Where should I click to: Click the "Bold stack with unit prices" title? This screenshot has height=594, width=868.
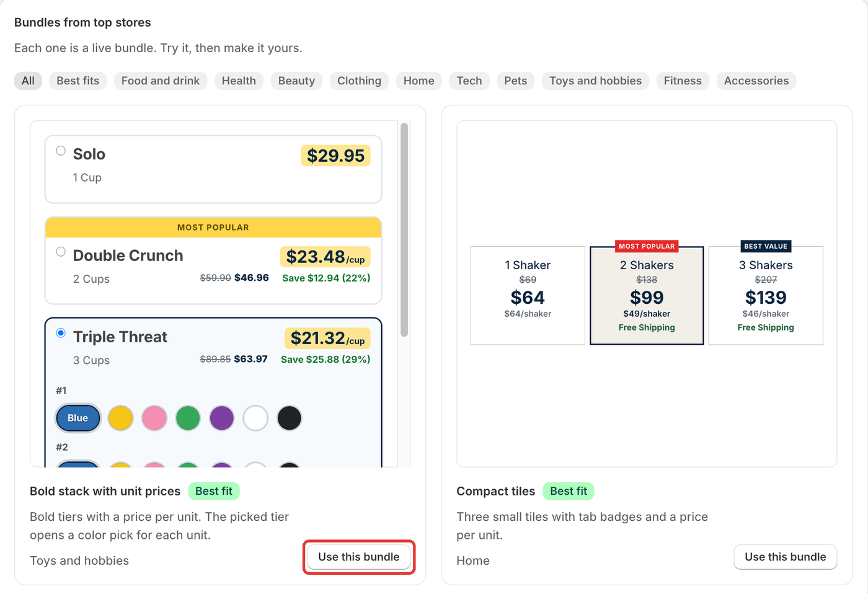(105, 491)
